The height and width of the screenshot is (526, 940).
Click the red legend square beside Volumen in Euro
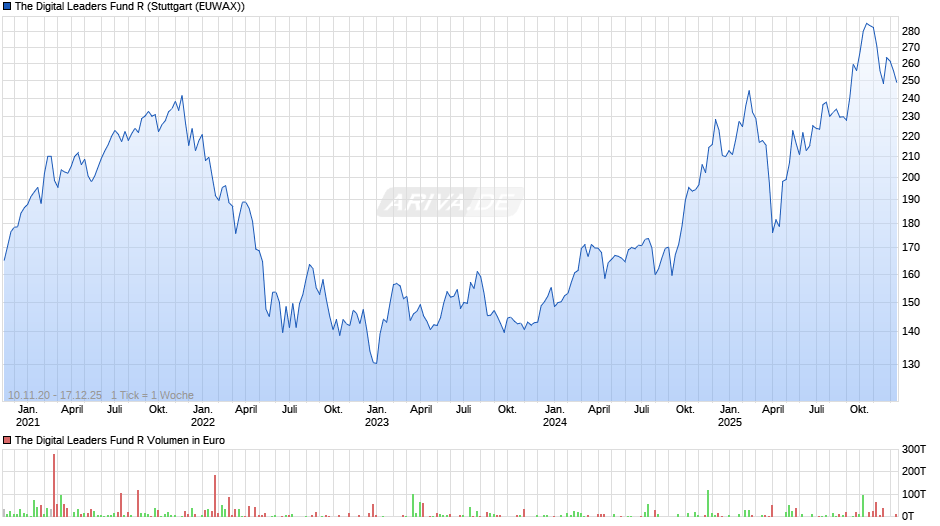(x=7, y=440)
